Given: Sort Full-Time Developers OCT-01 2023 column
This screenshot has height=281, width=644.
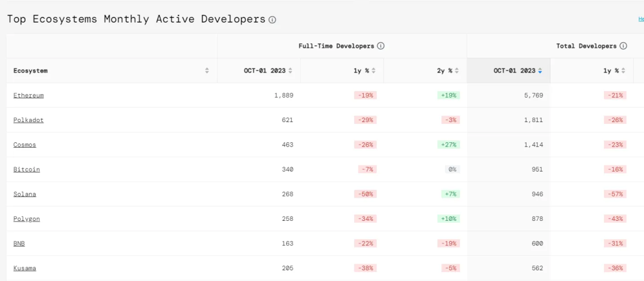Looking at the screenshot, I should 290,70.
